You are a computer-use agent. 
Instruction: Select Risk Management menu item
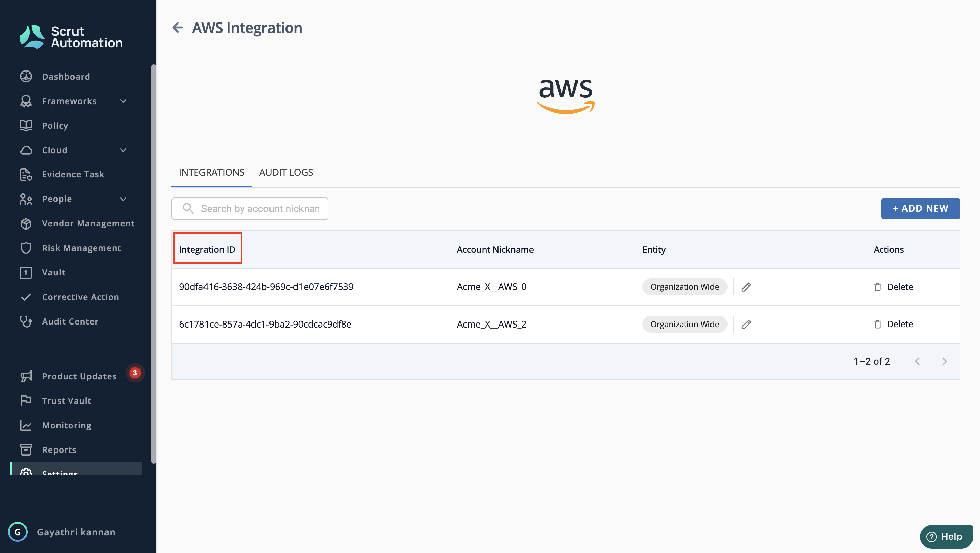tap(81, 248)
